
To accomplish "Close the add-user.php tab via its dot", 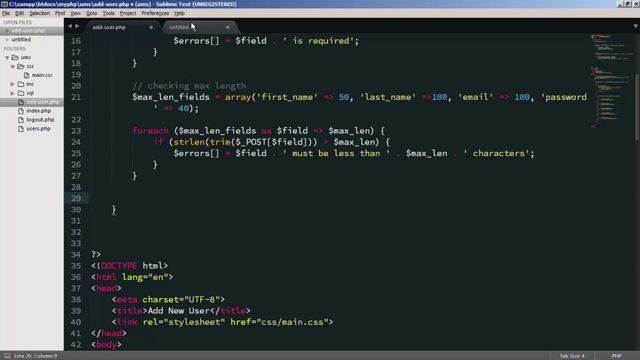I will coord(151,27).
